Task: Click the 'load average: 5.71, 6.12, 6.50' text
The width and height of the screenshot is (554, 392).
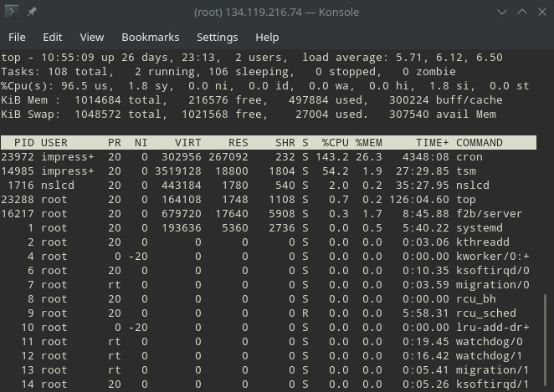Action: point(402,57)
